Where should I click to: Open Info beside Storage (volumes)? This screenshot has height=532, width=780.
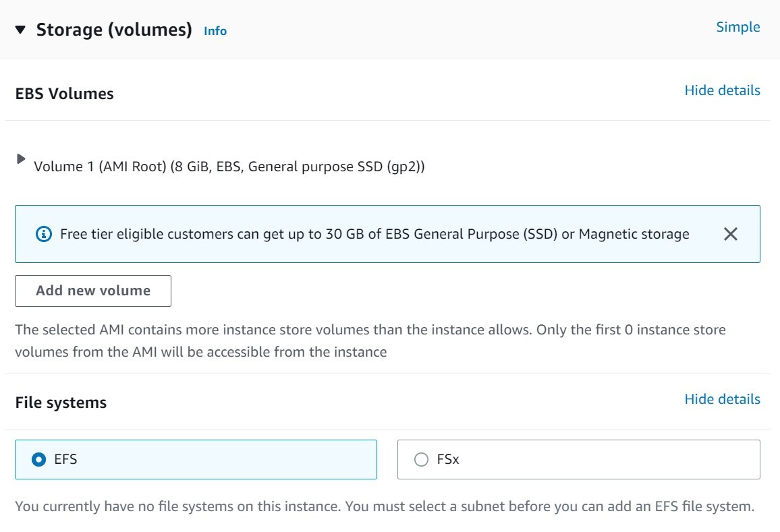[215, 31]
